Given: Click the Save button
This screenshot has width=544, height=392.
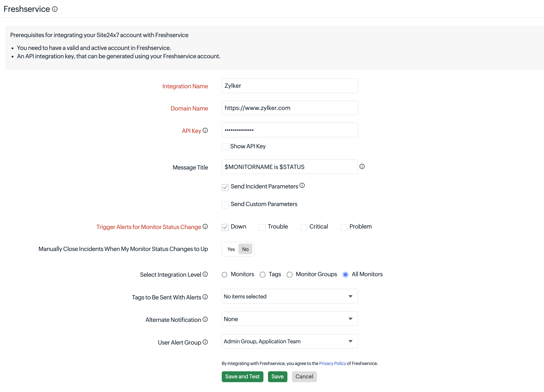Looking at the screenshot, I should click(x=278, y=377).
